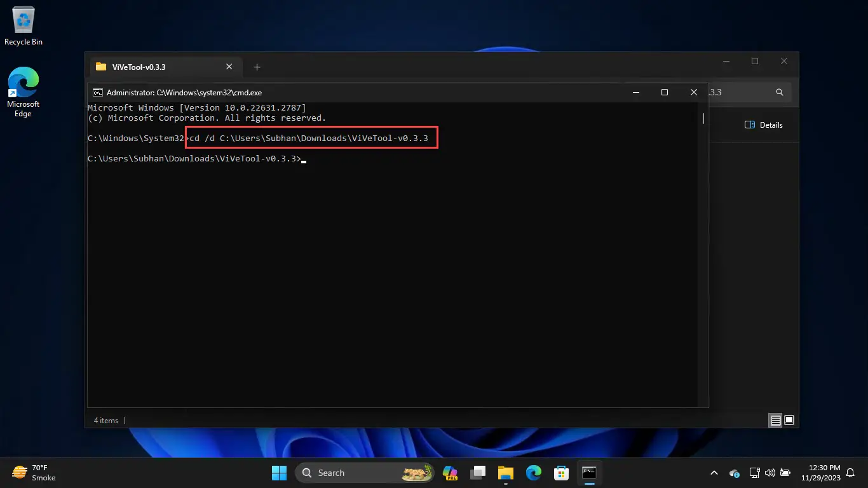Image resolution: width=868 pixels, height=488 pixels.
Task: Open the Microsoft Edge desktop shortcut
Action: click(23, 92)
